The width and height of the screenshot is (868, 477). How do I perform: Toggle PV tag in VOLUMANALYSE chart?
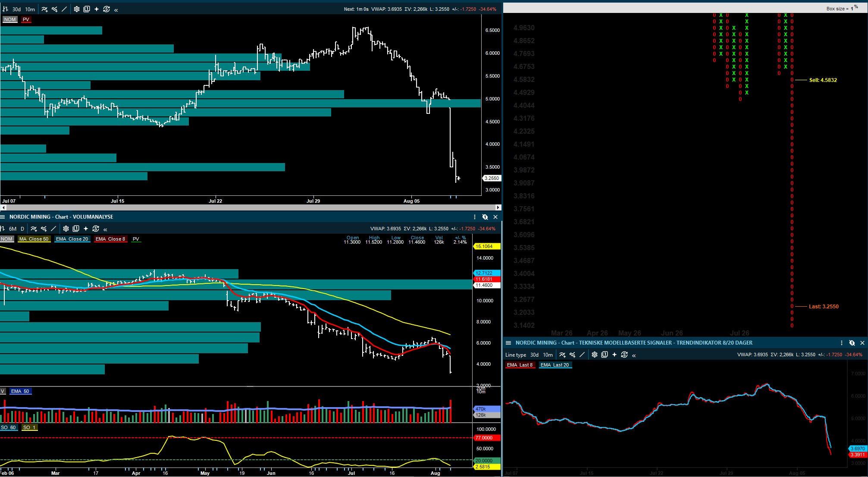[136, 239]
